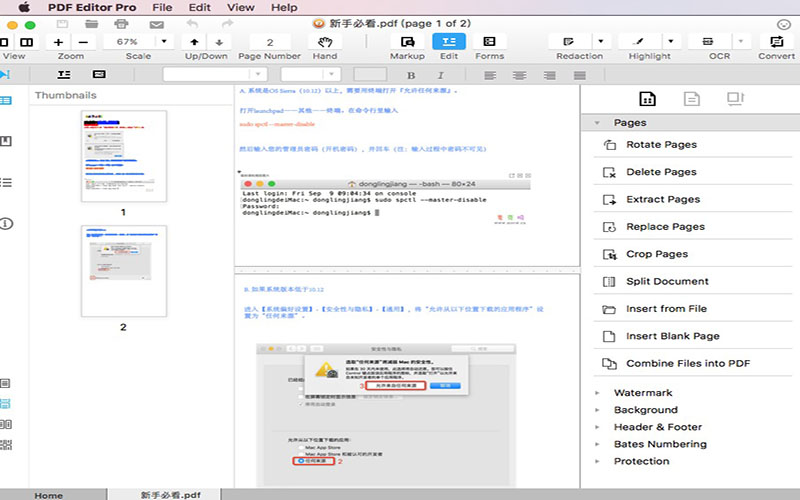Switch to two-page view icon

click(x=27, y=42)
